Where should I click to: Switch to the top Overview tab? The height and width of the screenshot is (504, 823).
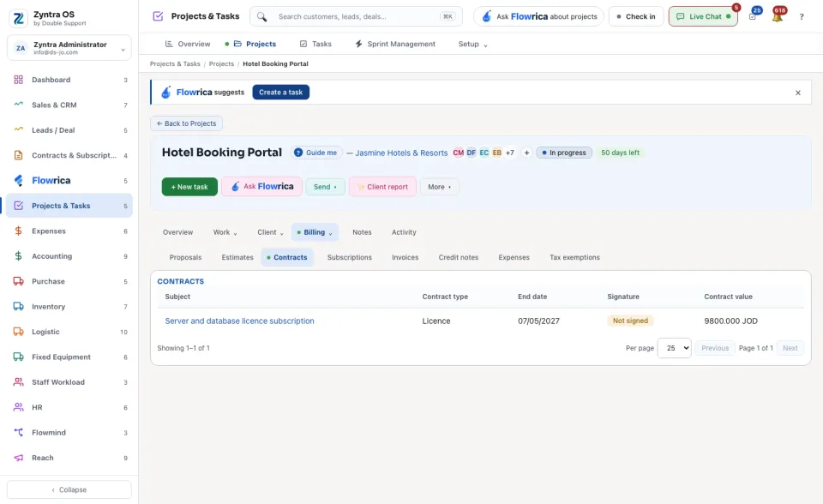pyautogui.click(x=188, y=44)
